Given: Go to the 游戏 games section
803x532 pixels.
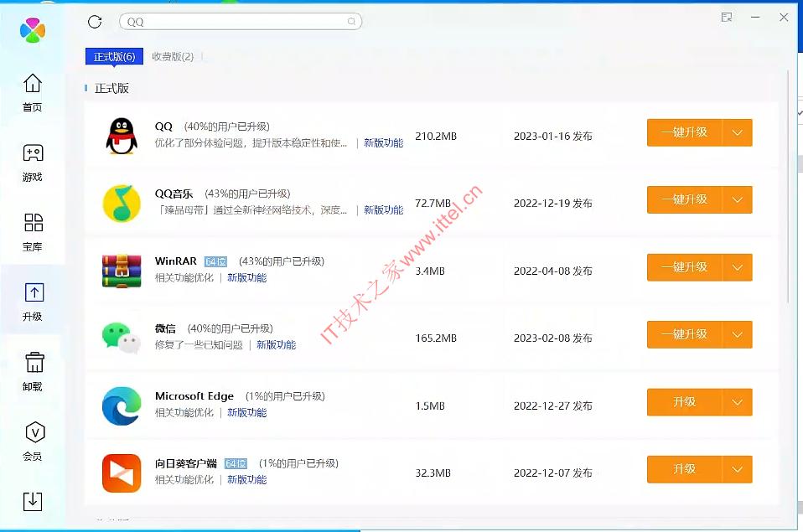Looking at the screenshot, I should pos(32,163).
